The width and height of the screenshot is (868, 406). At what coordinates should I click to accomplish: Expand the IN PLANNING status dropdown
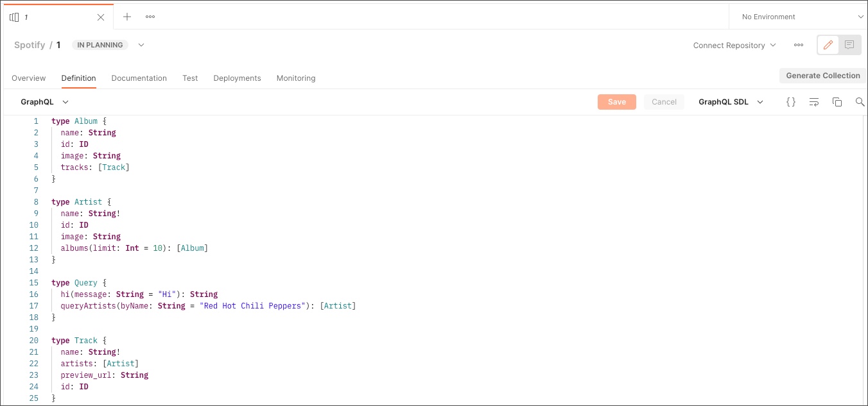pyautogui.click(x=141, y=45)
